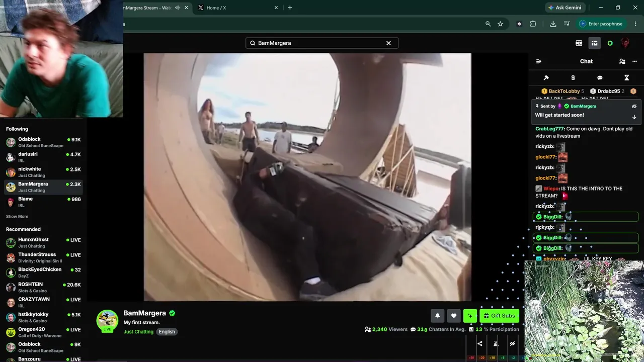Hide the pinned message with the eye-slash icon
Image resolution: width=644 pixels, height=362 pixels.
tap(634, 106)
